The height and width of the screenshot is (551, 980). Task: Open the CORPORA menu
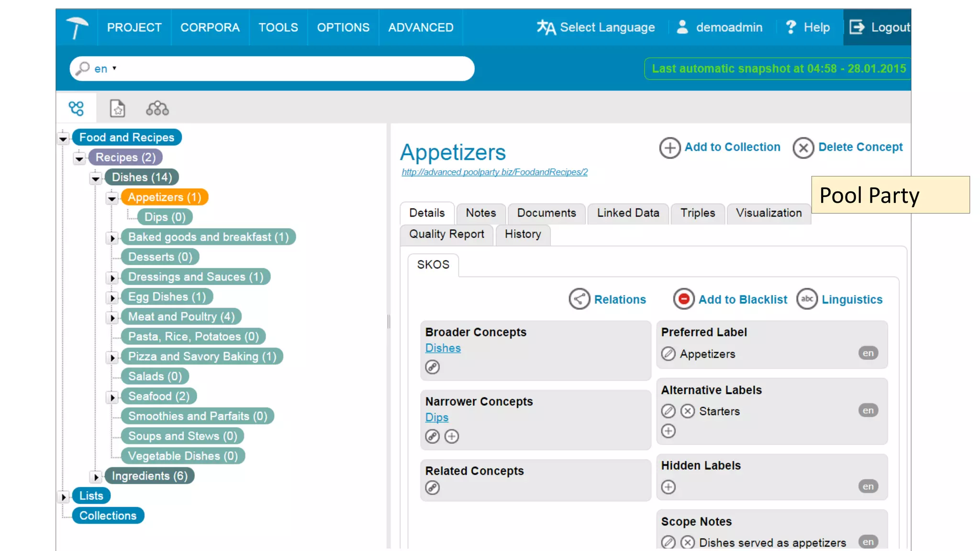coord(210,28)
